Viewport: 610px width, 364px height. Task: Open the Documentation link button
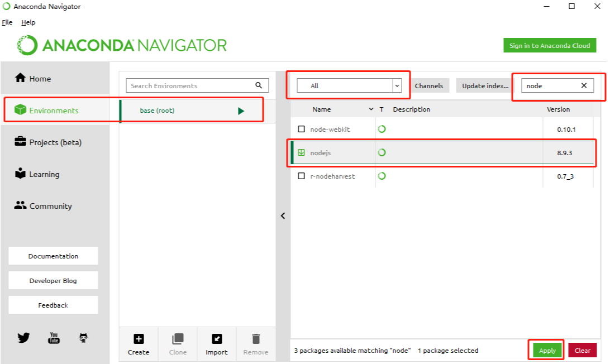click(53, 256)
